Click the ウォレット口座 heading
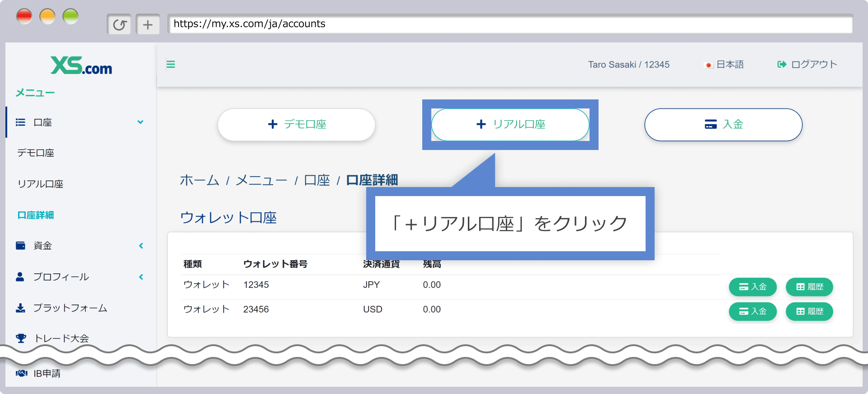868x394 pixels. tap(228, 217)
